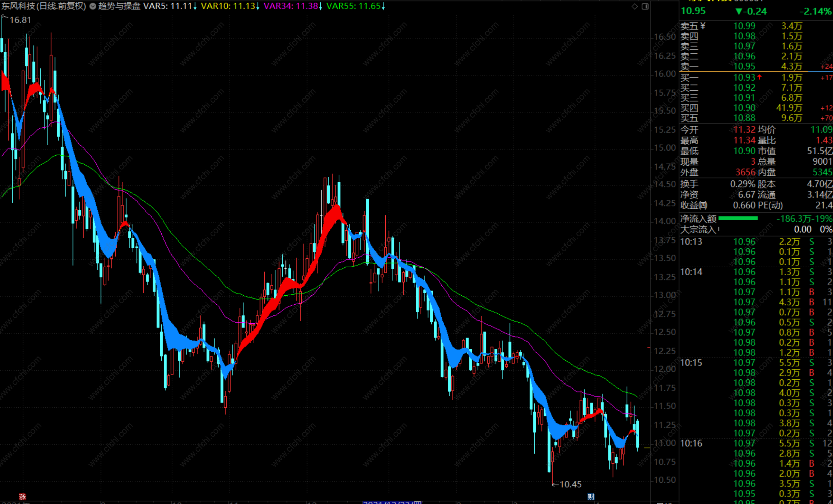Click the ¥ icon beside 卖五

[x=703, y=26]
